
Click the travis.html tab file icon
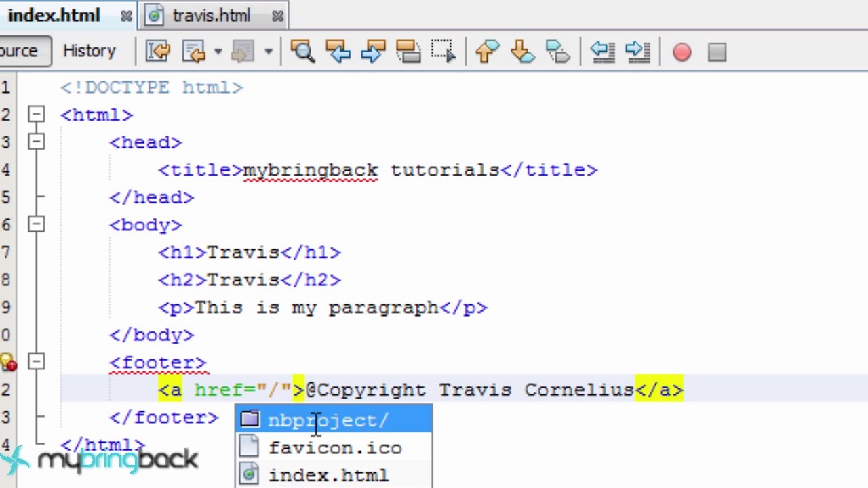tap(155, 16)
